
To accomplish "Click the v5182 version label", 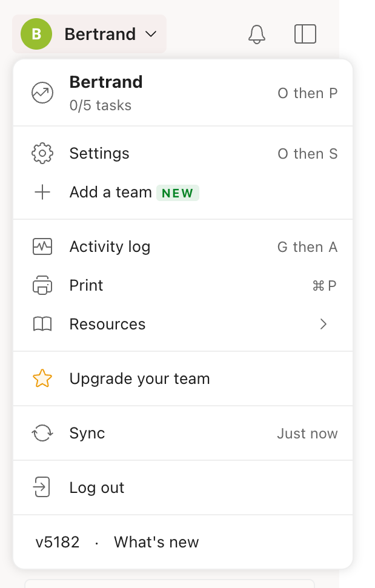I will point(58,542).
